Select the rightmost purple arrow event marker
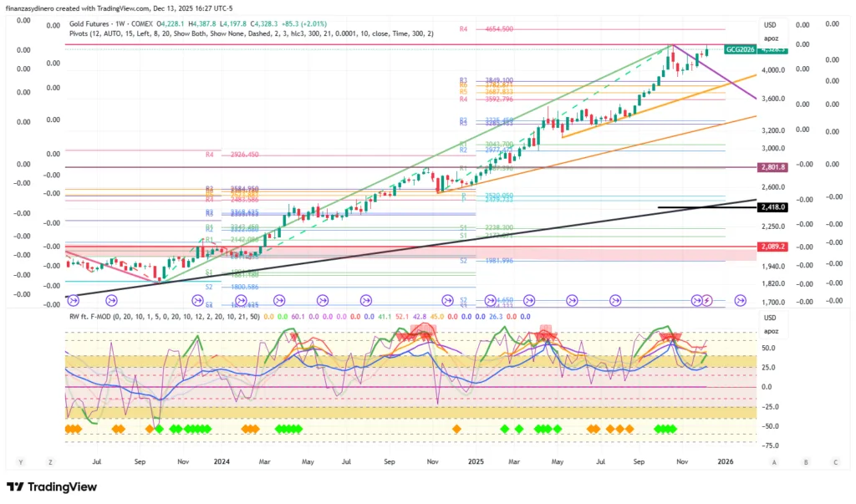The height and width of the screenshot is (504, 856). click(740, 300)
